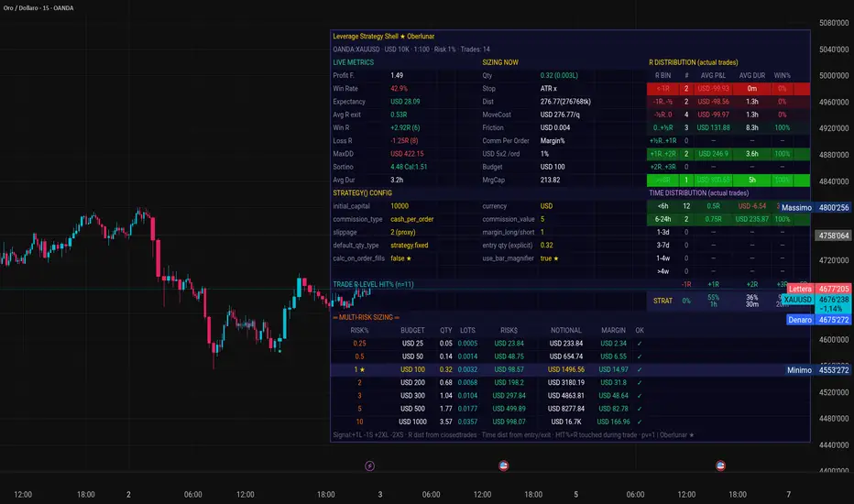Click the 5080'000 price axis label
The height and width of the screenshot is (504, 854).
pos(834,23)
